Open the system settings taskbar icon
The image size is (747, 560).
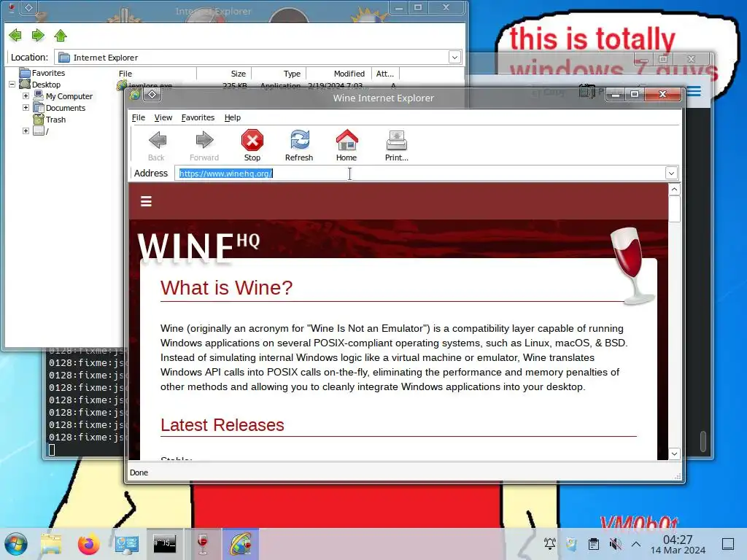click(126, 544)
